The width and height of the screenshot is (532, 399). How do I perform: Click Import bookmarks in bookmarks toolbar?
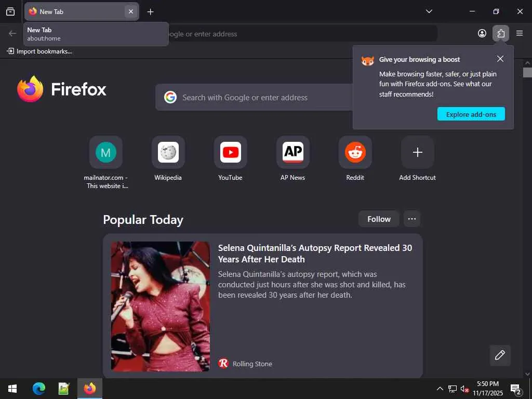(39, 51)
